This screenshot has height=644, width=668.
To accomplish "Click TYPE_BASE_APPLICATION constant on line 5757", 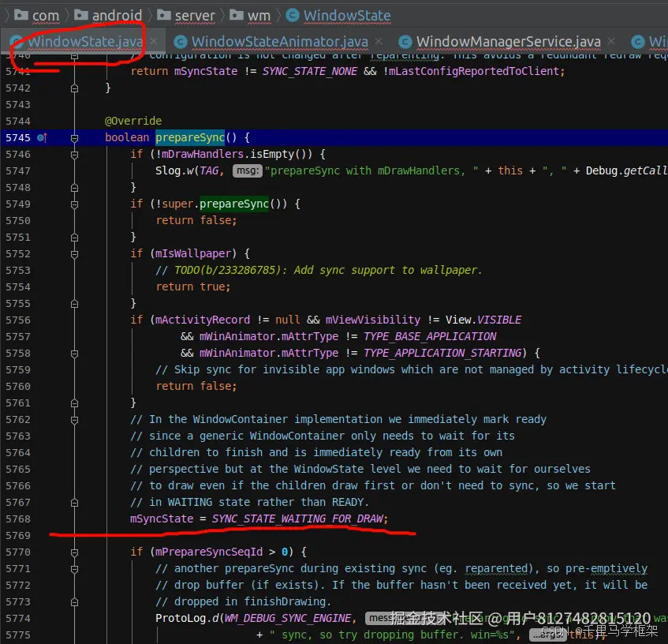I will pos(430,336).
